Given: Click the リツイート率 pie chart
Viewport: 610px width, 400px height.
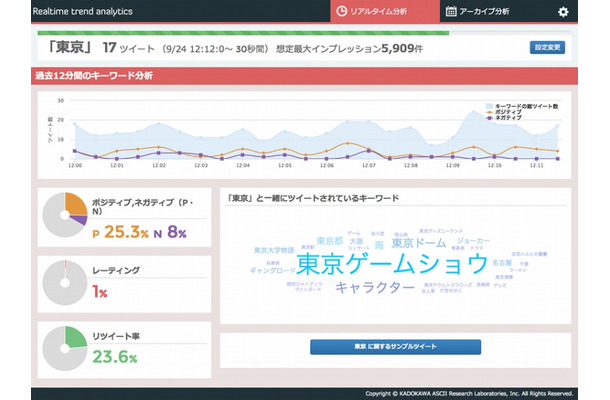Looking at the screenshot, I should tap(65, 348).
